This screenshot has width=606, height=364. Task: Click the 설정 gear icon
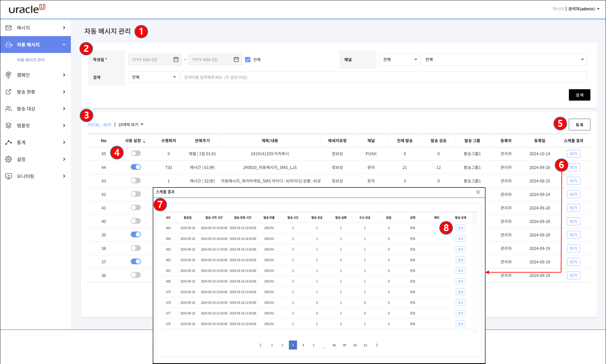coord(9,159)
